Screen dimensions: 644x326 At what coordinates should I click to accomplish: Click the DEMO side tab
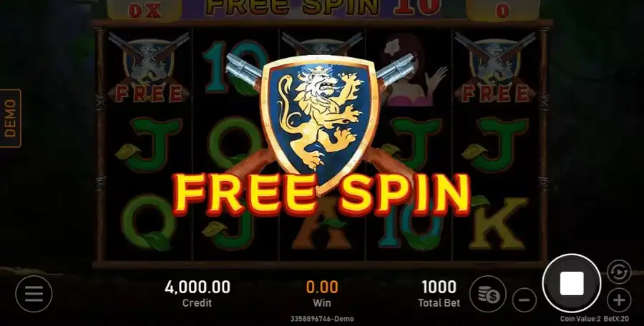10,118
